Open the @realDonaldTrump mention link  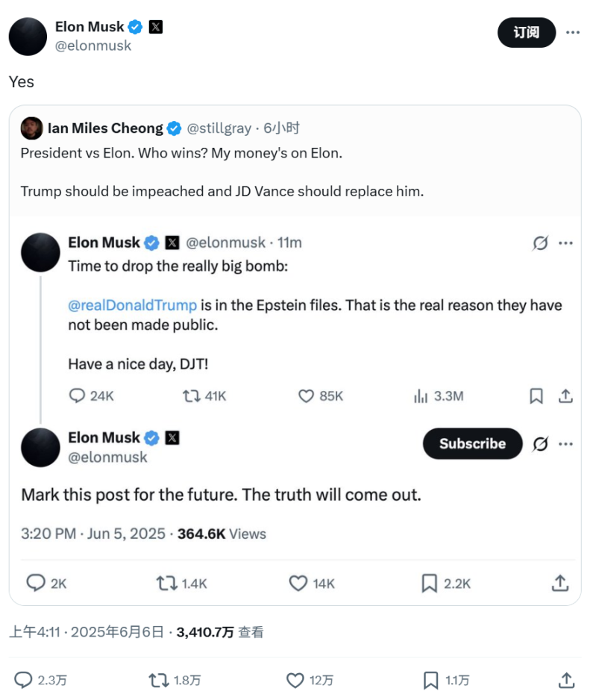point(132,304)
